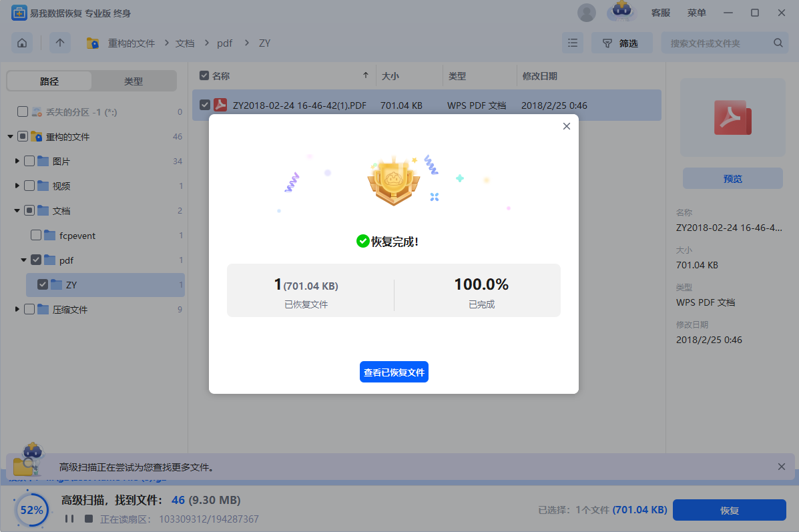This screenshot has width=799, height=532.
Task: Open the 菜单 menu
Action: pos(696,13)
